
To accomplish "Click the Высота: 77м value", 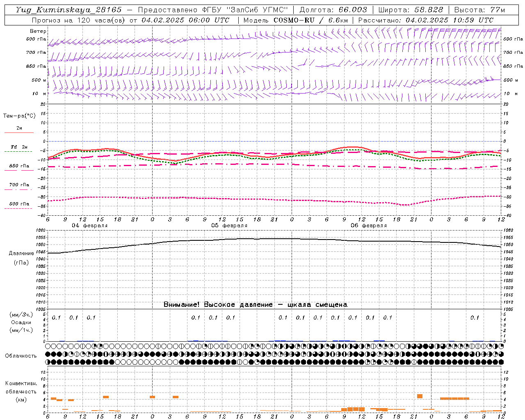I will [x=479, y=10].
